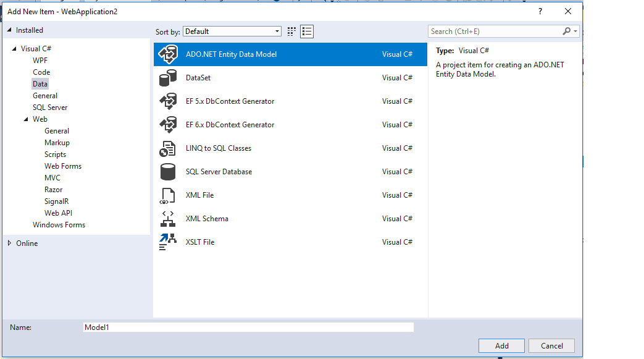Click the DataSet template icon
The image size is (644, 359).
[168, 78]
